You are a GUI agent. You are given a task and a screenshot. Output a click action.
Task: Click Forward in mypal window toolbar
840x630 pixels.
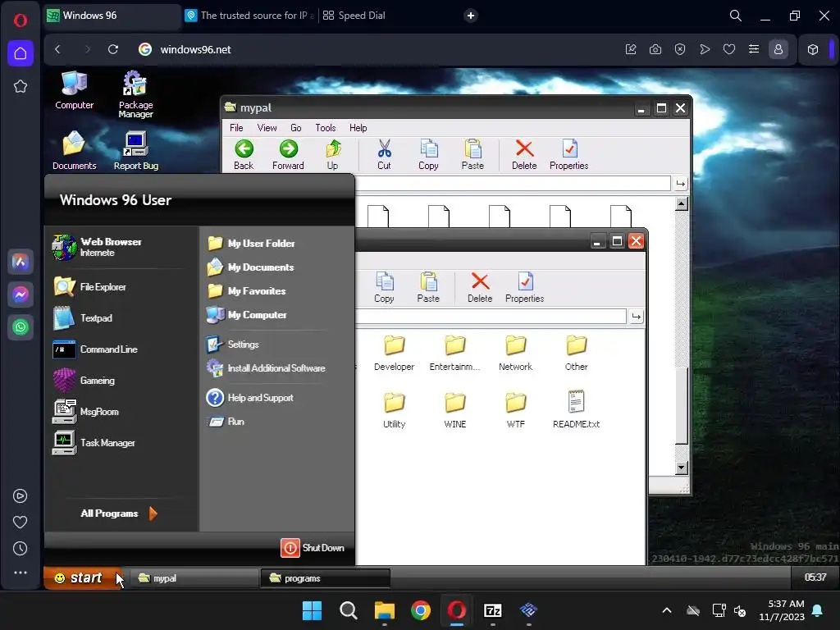[288, 155]
